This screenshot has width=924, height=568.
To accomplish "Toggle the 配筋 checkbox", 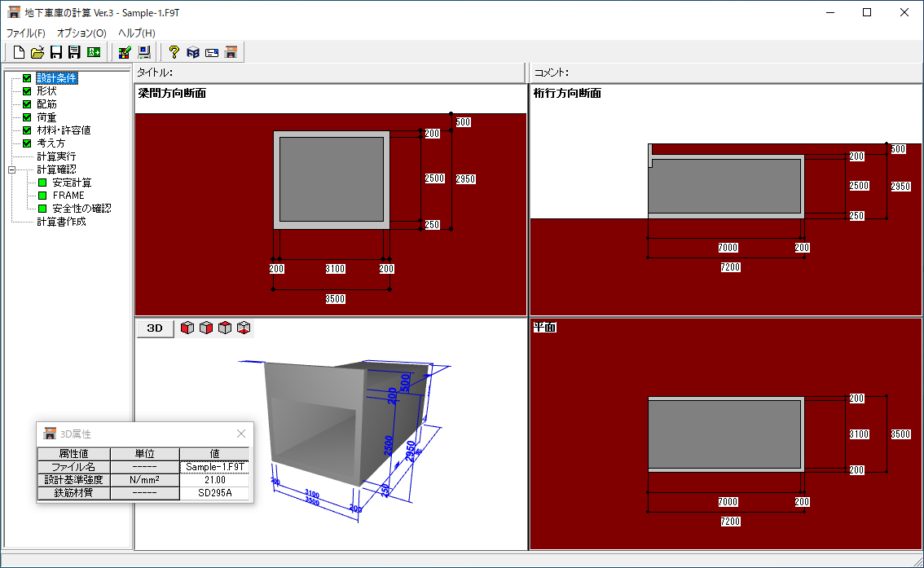I will (27, 104).
